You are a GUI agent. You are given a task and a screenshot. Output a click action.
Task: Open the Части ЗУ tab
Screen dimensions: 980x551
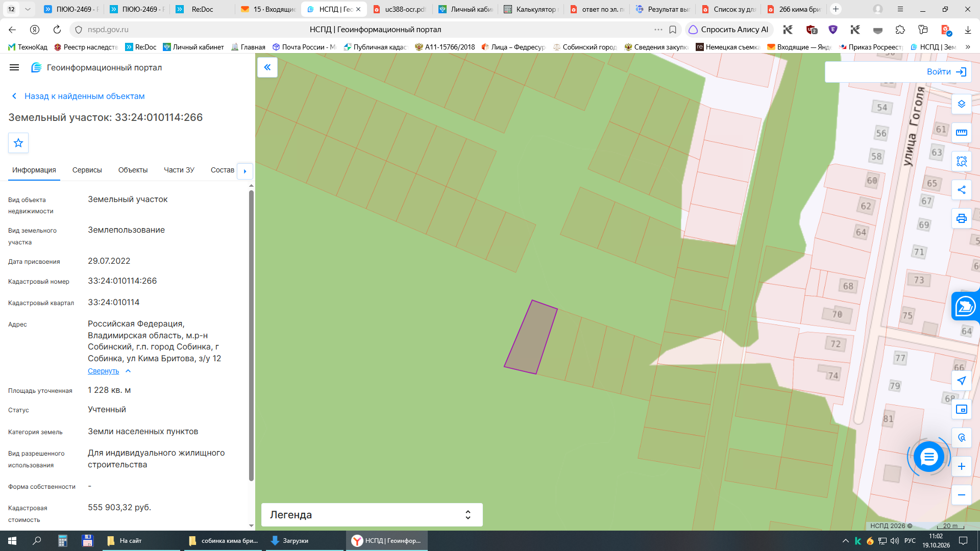[179, 170]
